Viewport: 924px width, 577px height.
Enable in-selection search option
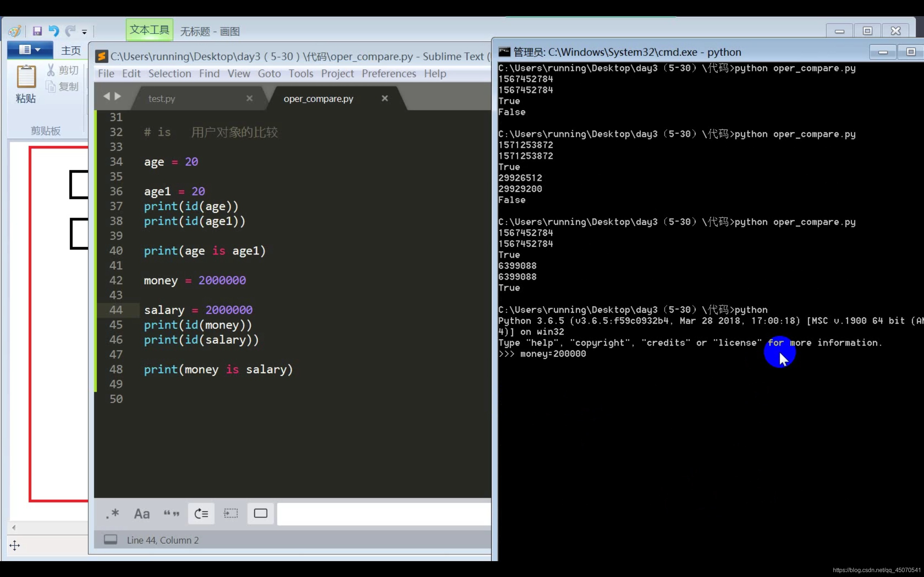click(x=231, y=514)
